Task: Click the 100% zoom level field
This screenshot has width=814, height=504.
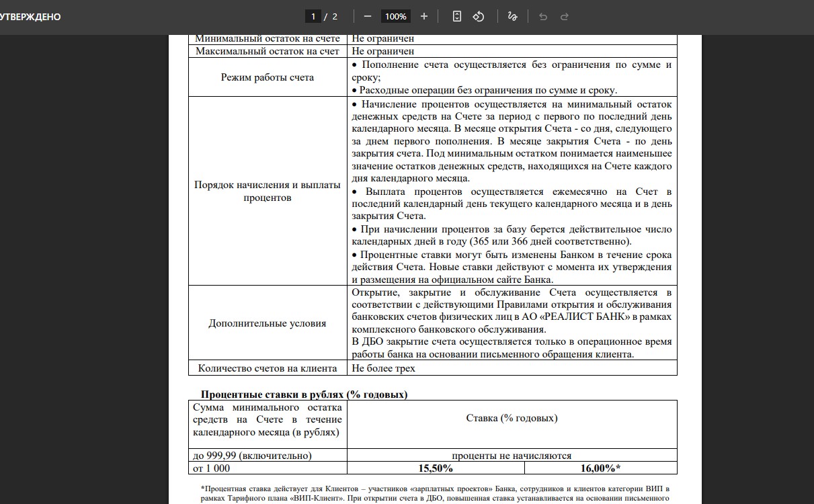Action: pyautogui.click(x=396, y=16)
